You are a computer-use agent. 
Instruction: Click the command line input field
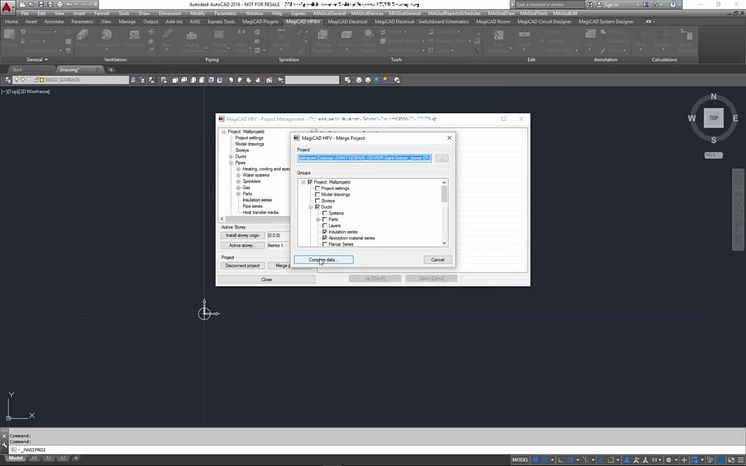376,449
